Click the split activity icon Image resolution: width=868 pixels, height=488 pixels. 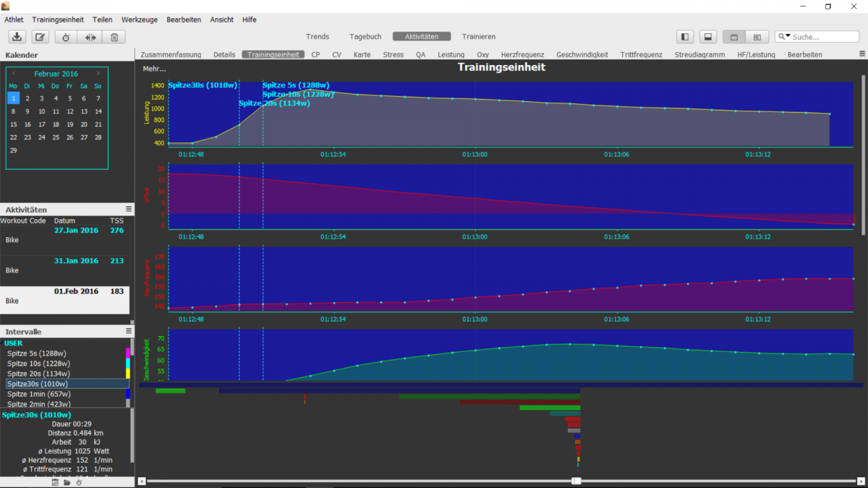(x=90, y=37)
